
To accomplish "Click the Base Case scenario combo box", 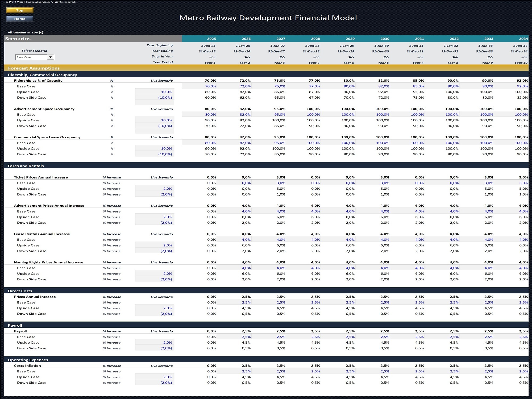I will point(35,57).
